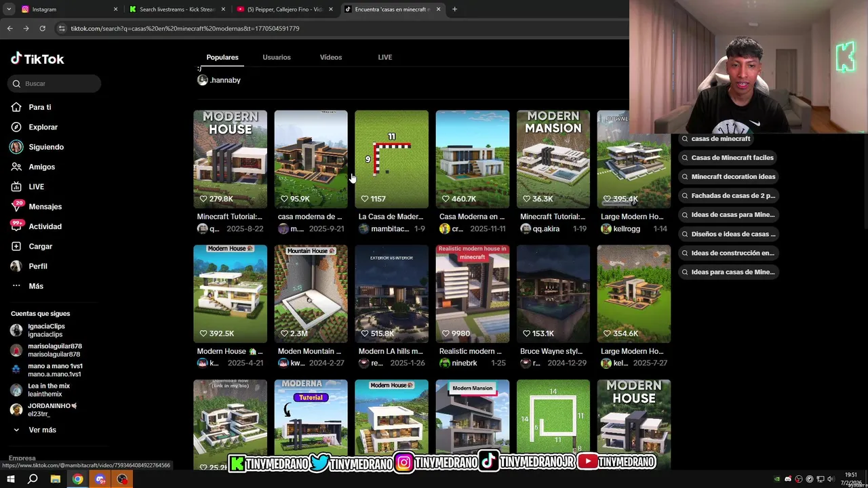Open Modern Mansion video with 36.3K likes
This screenshot has width=868, height=488.
553,159
